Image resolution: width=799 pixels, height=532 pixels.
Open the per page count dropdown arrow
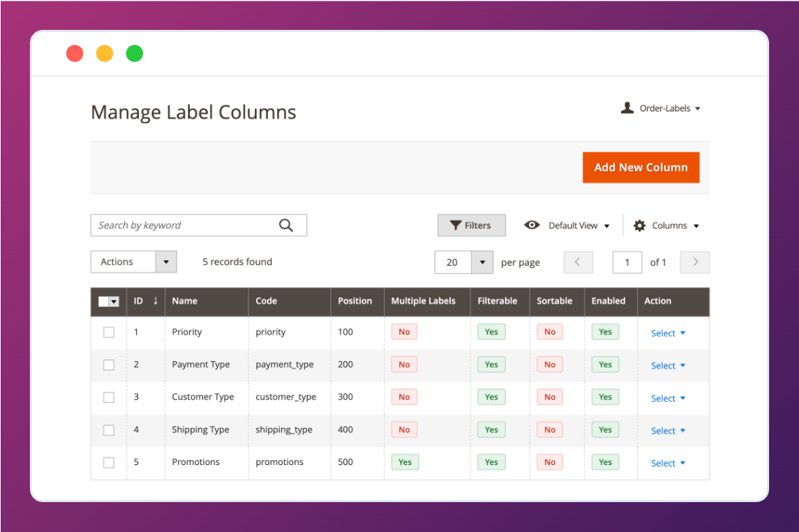pyautogui.click(x=482, y=262)
